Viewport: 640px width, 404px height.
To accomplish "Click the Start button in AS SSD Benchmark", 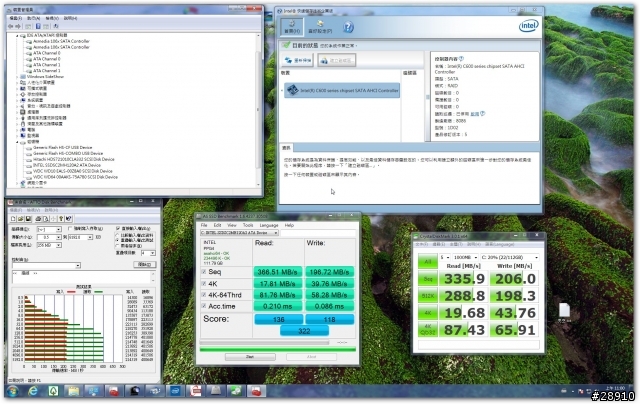I will (x=250, y=357).
